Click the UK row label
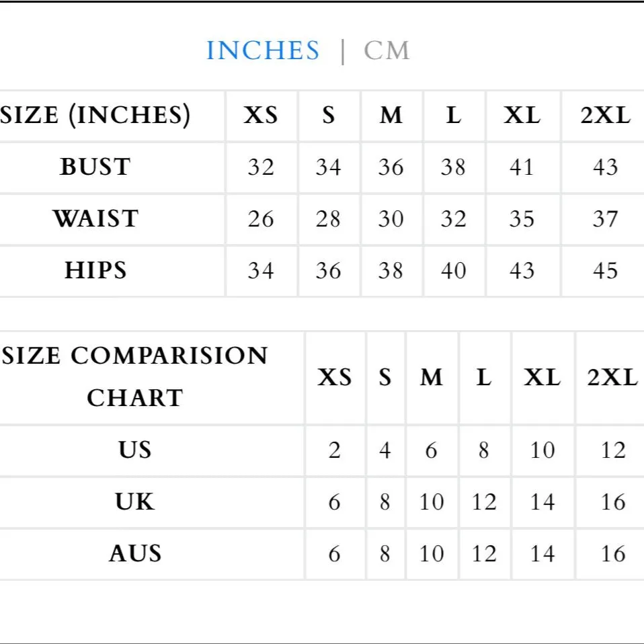 (x=134, y=501)
